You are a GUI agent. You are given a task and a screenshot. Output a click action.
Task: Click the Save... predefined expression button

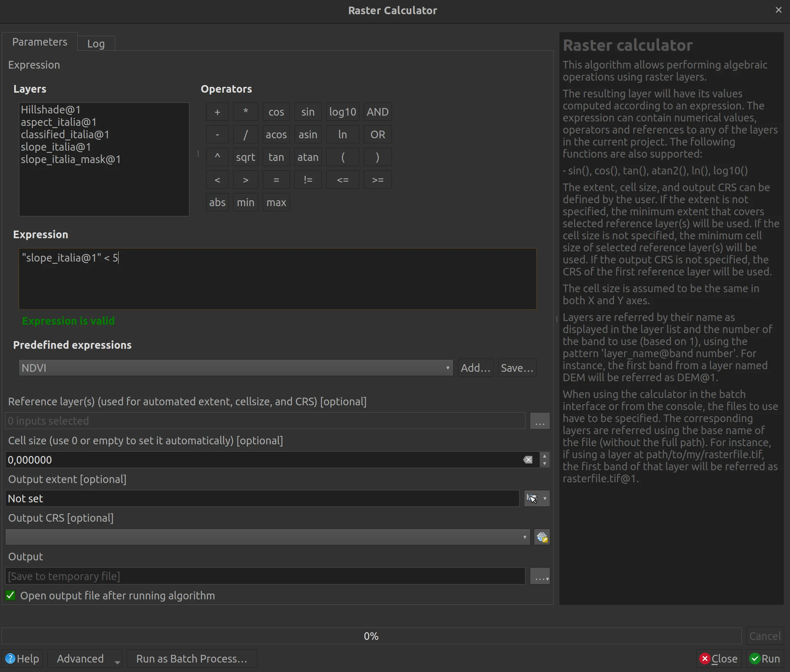coord(517,368)
